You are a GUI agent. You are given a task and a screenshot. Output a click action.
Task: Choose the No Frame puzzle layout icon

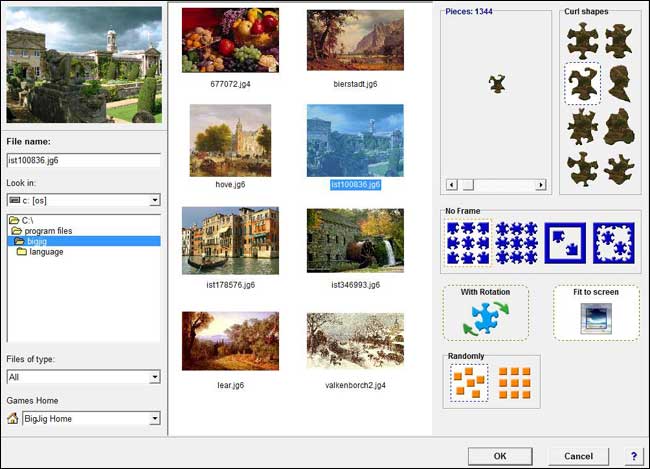468,243
